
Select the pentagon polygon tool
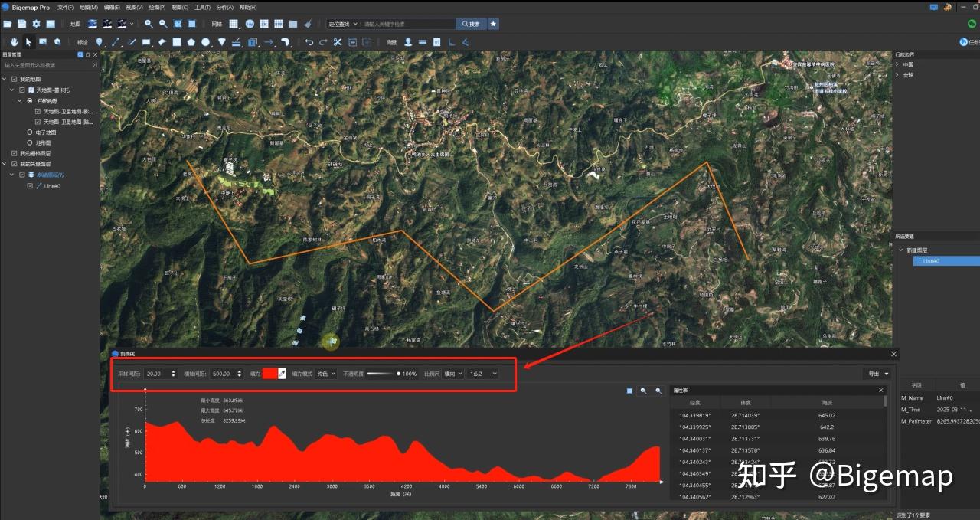(191, 42)
